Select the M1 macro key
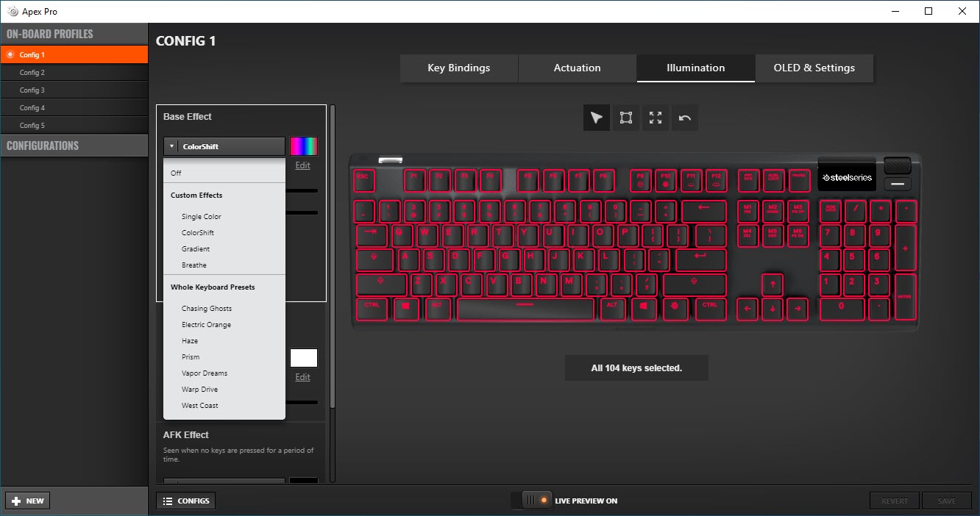Image resolution: width=980 pixels, height=516 pixels. (x=747, y=211)
